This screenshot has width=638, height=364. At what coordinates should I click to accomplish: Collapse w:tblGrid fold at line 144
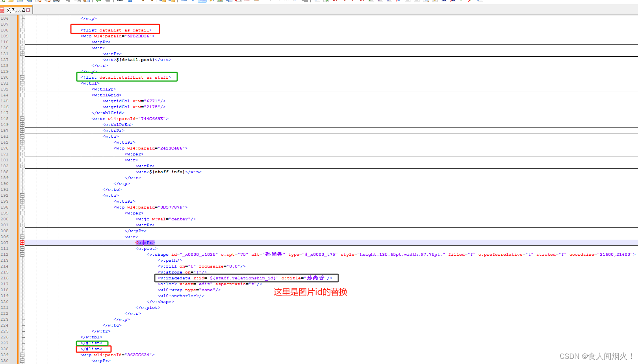tap(22, 95)
